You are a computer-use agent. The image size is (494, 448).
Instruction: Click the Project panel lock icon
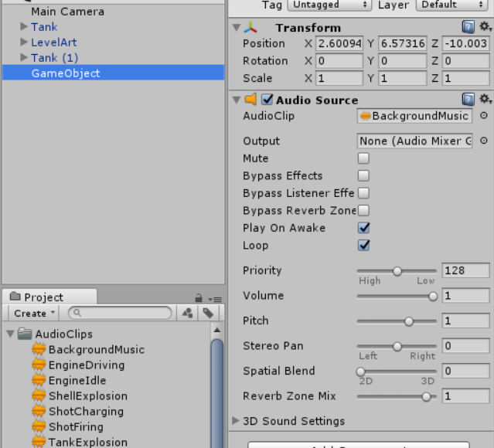coord(199,297)
